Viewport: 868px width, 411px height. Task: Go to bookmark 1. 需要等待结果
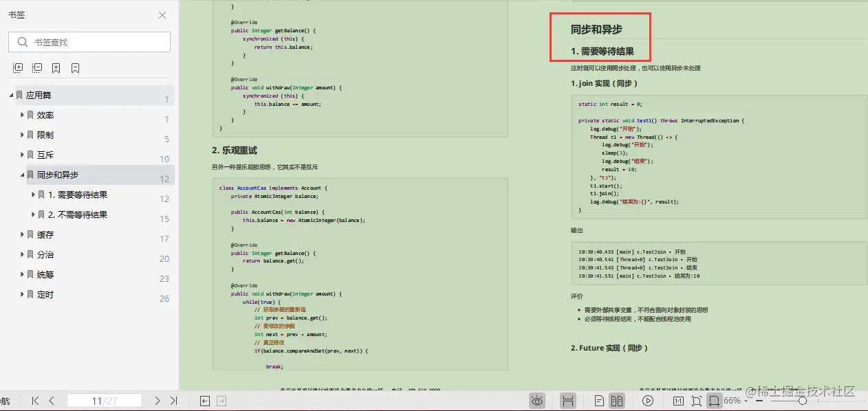(x=78, y=195)
